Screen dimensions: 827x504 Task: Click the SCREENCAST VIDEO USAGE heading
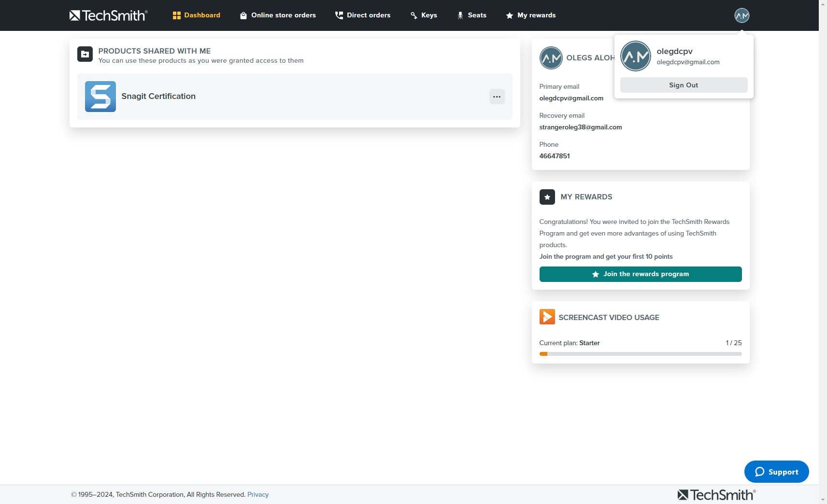click(x=609, y=317)
